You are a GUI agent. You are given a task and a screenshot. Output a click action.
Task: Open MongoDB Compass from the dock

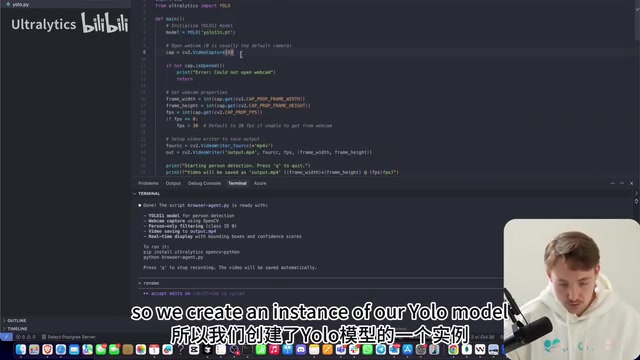click(467, 349)
